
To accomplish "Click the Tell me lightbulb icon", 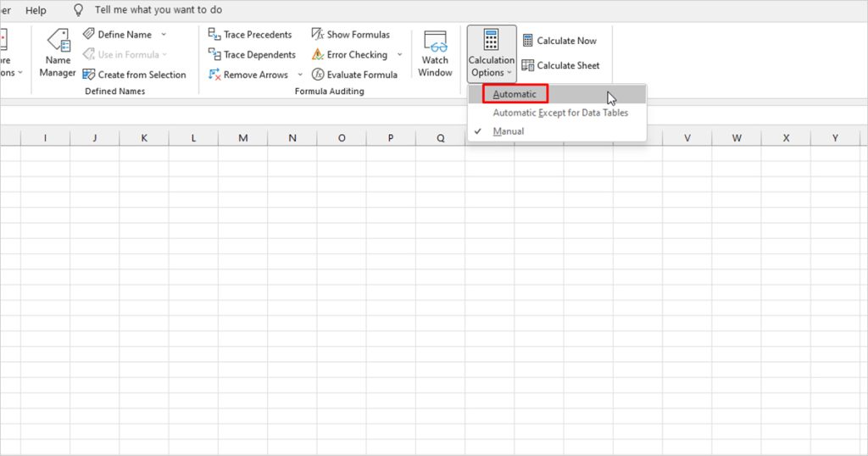I will [x=79, y=10].
